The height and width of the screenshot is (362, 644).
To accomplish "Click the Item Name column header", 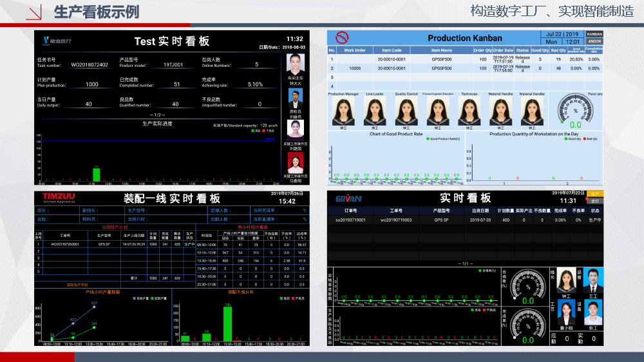I will (x=442, y=50).
